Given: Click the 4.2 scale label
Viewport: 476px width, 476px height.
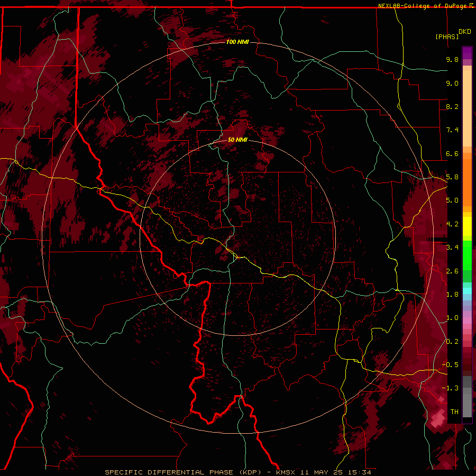Looking at the screenshot, I should pos(452,224).
